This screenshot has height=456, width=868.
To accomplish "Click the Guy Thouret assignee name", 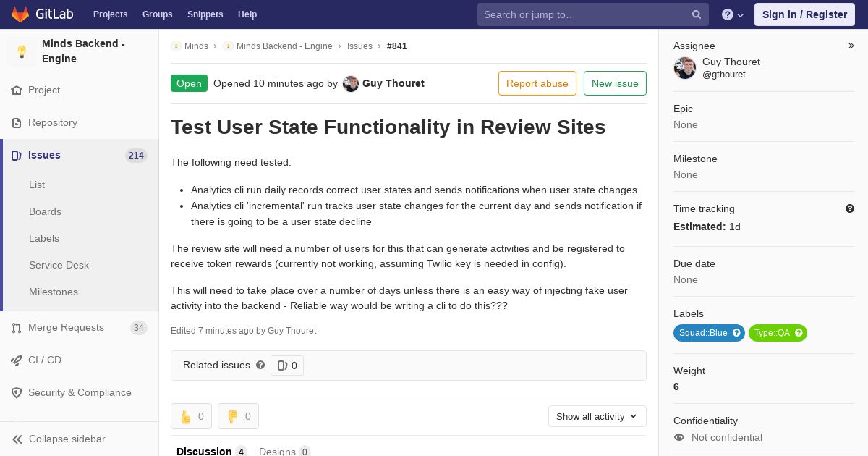I will click(x=731, y=62).
